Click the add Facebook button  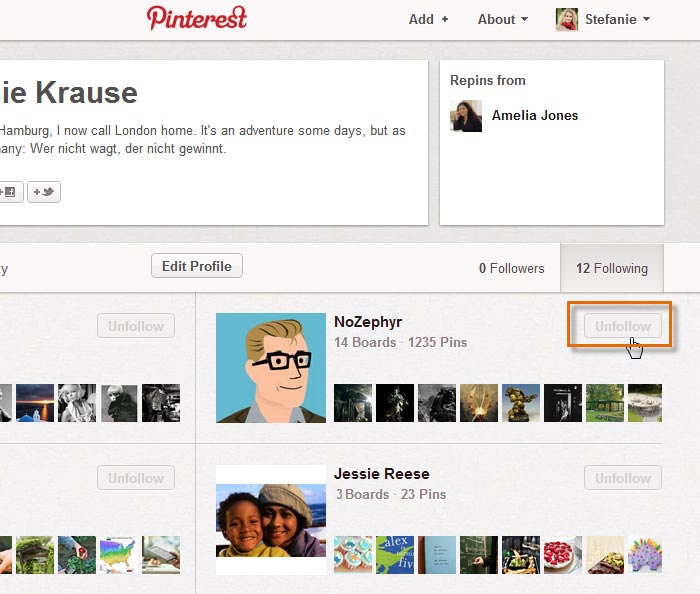[10, 192]
